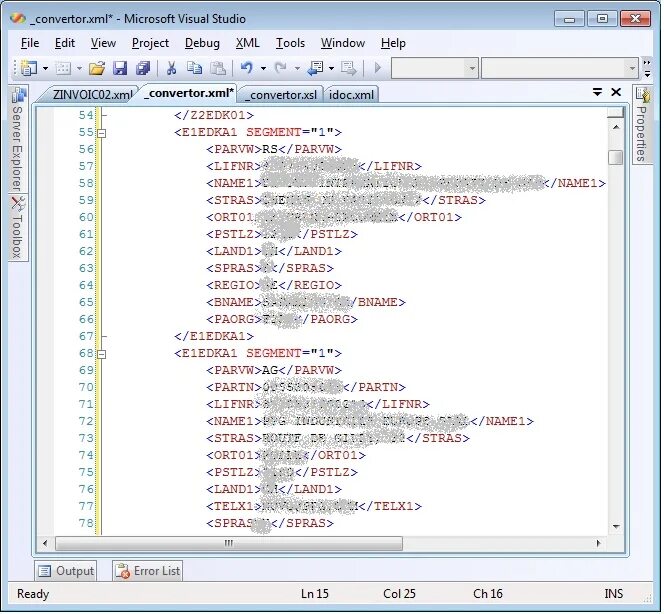Collapse the E1EDKA1 node at line 55

point(102,133)
